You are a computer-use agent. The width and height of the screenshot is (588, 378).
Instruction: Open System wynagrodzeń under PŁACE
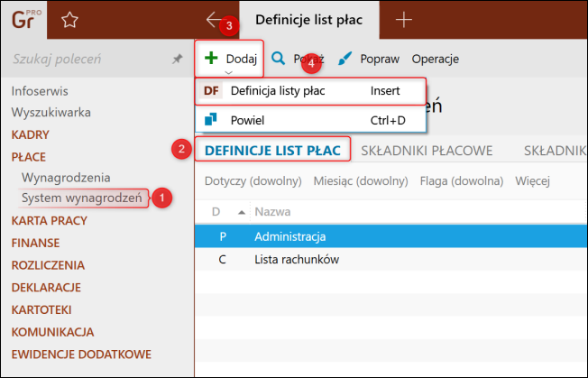pos(82,198)
